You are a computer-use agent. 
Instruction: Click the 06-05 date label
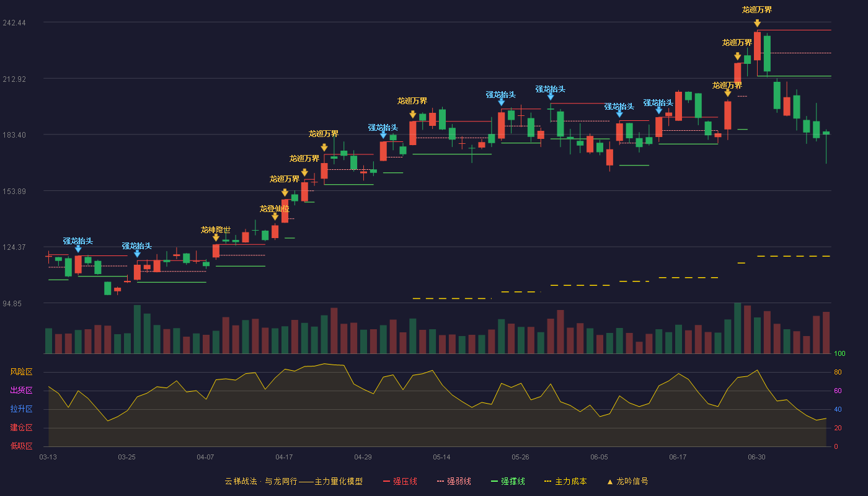coord(600,457)
